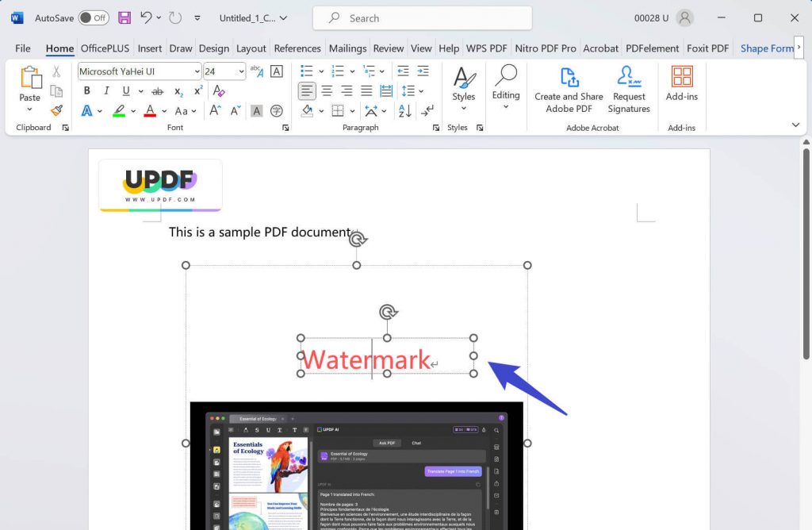Clear all formatting with the eraser icon
812x530 pixels.
(x=219, y=90)
